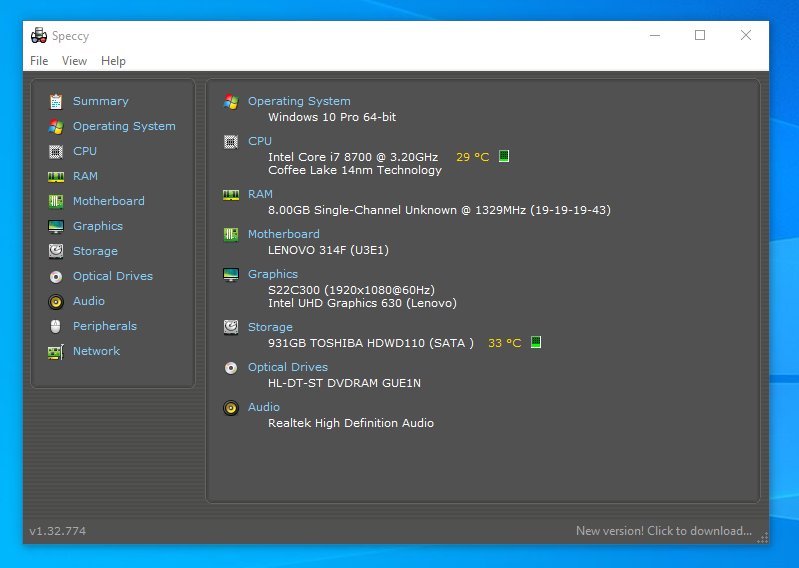799x568 pixels.
Task: View Optical Drives section from sidebar
Action: tap(113, 276)
